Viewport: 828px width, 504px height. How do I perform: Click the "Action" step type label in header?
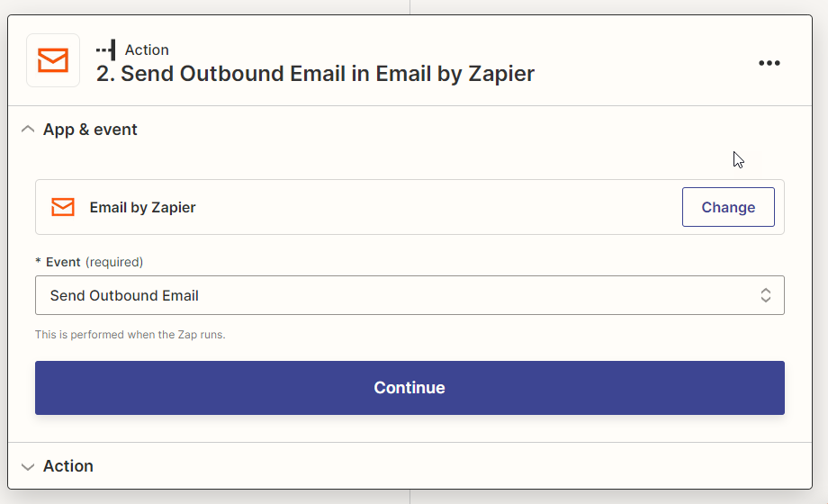tap(147, 50)
